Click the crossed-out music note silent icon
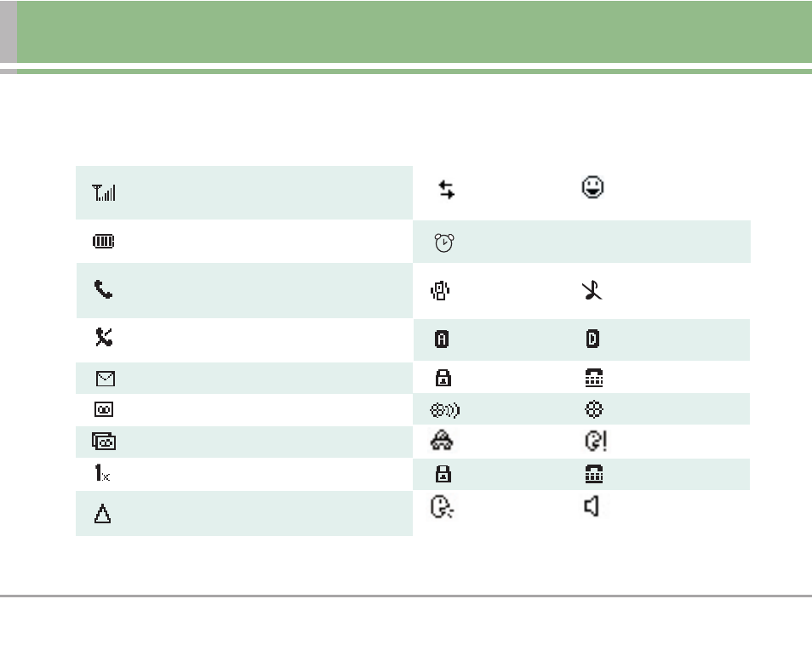This screenshot has width=812, height=656. pos(592,290)
